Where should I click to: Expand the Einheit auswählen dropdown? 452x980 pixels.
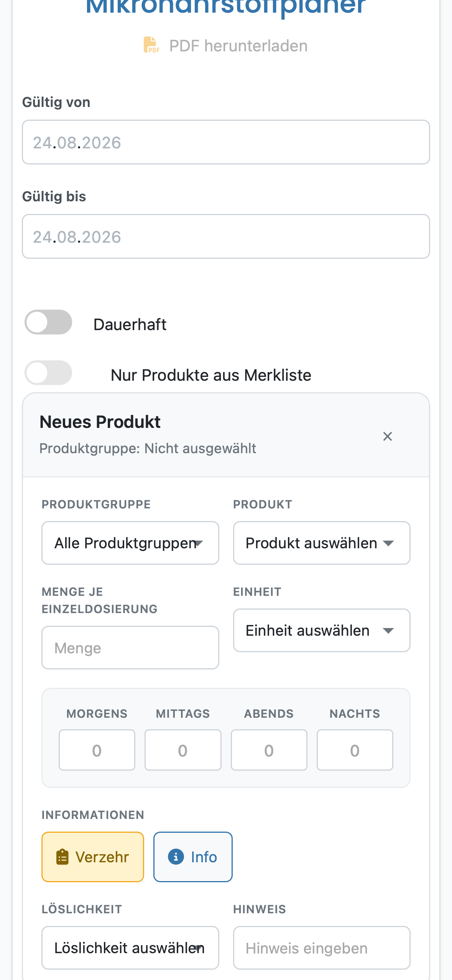[x=322, y=630]
